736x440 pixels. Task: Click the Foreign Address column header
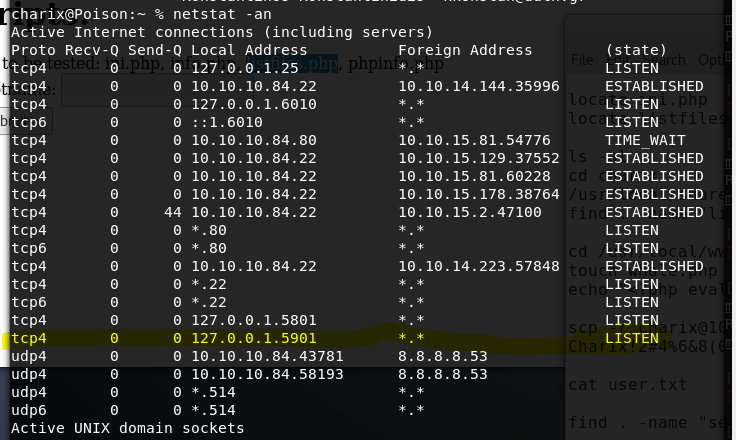pyautogui.click(x=465, y=50)
